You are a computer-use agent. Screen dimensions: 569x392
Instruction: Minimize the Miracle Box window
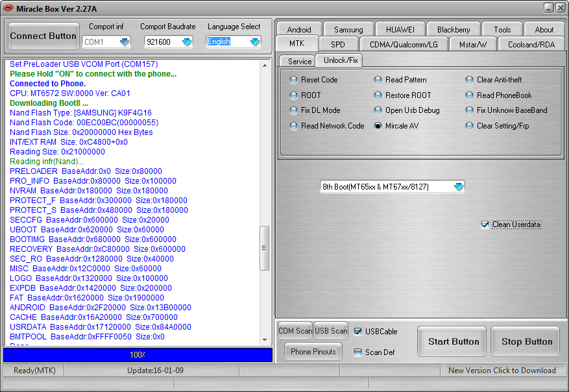(x=549, y=8)
